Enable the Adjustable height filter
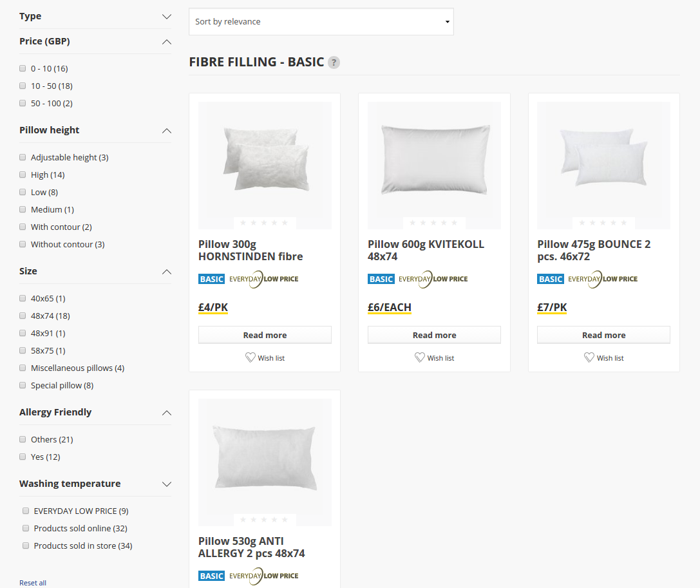Image resolution: width=700 pixels, height=588 pixels. pos(23,157)
